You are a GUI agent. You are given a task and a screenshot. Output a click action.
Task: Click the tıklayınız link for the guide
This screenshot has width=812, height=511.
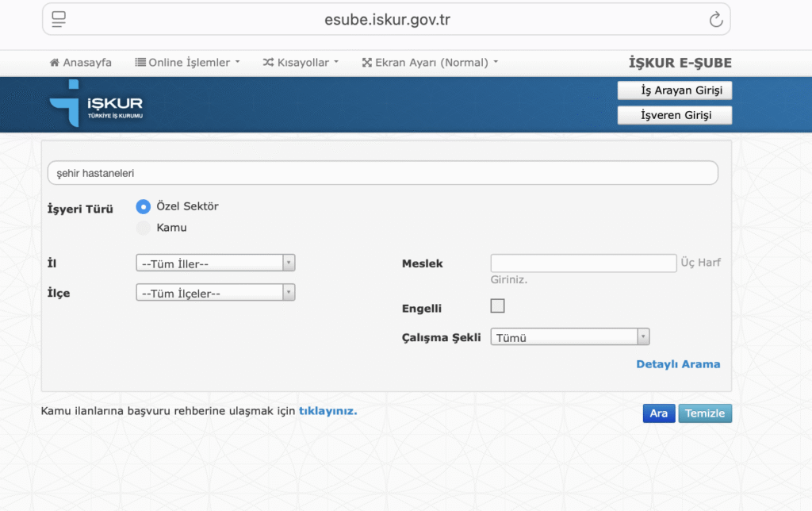pyautogui.click(x=327, y=411)
